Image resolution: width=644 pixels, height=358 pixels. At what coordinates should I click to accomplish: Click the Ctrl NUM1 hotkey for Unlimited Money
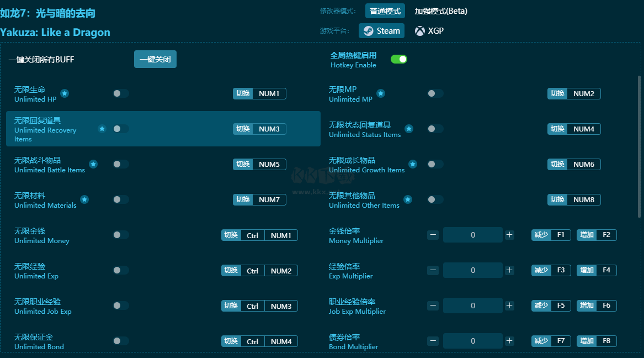pyautogui.click(x=259, y=235)
